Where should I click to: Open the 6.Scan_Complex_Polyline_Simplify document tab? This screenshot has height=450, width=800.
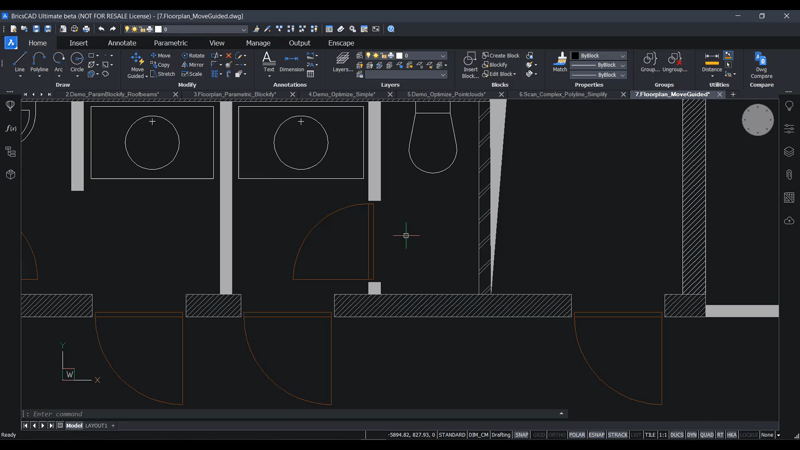563,94
